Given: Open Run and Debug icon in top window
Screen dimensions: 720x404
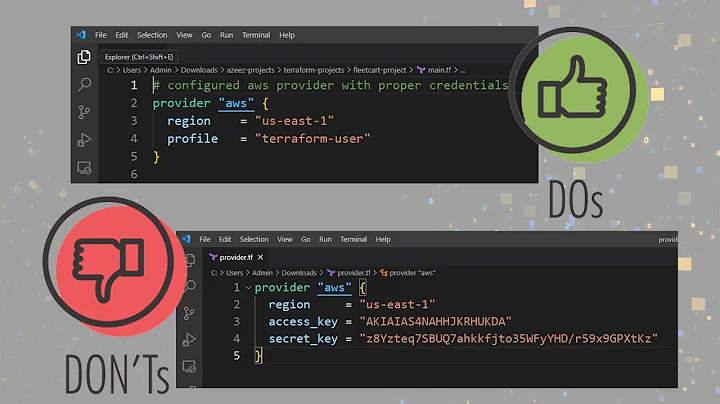Looking at the screenshot, I should pyautogui.click(x=84, y=140).
